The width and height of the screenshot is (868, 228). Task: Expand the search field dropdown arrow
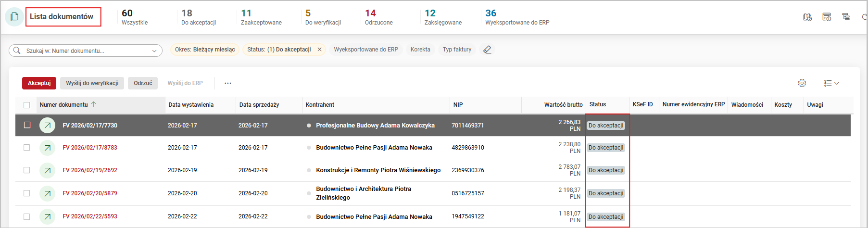click(x=154, y=51)
